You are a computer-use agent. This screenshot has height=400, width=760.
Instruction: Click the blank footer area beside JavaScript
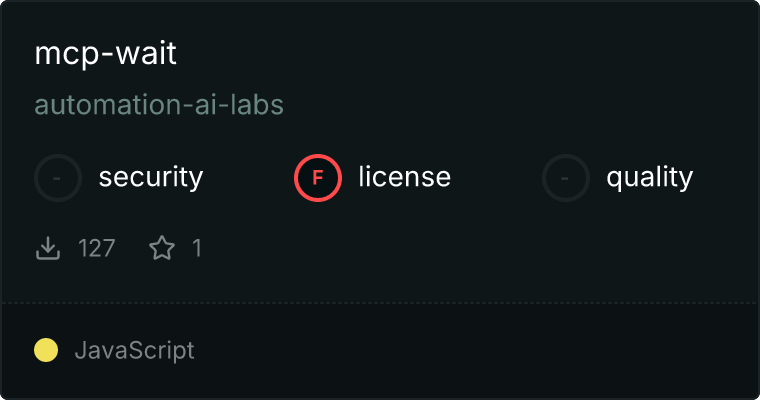pyautogui.click(x=475, y=351)
